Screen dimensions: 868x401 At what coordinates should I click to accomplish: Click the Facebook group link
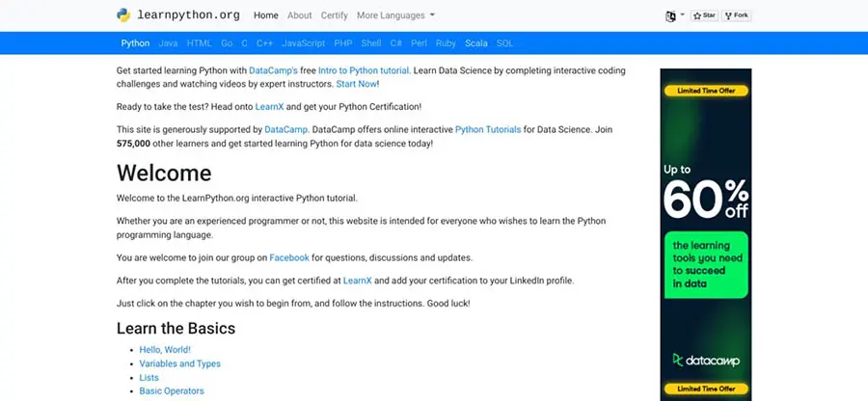coord(288,257)
